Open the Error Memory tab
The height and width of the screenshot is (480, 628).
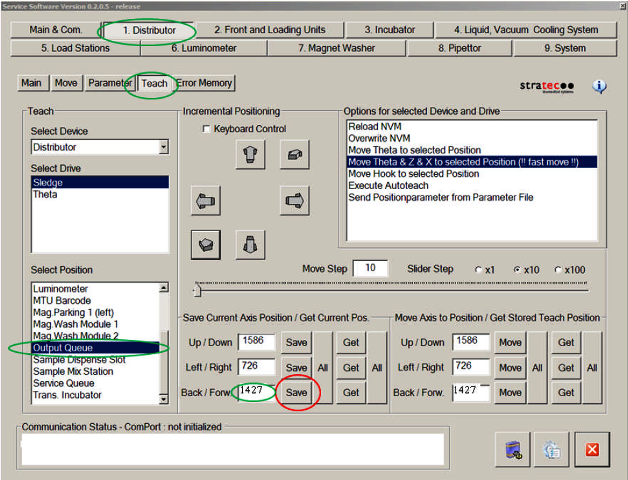click(x=204, y=83)
